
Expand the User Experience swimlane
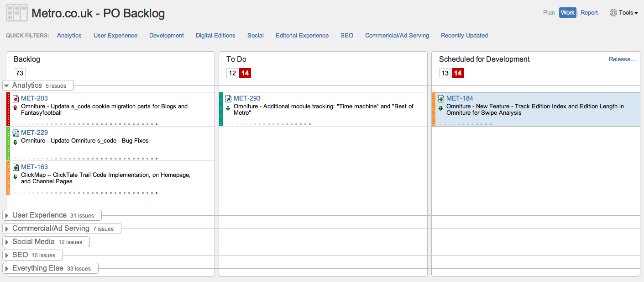tap(6, 215)
